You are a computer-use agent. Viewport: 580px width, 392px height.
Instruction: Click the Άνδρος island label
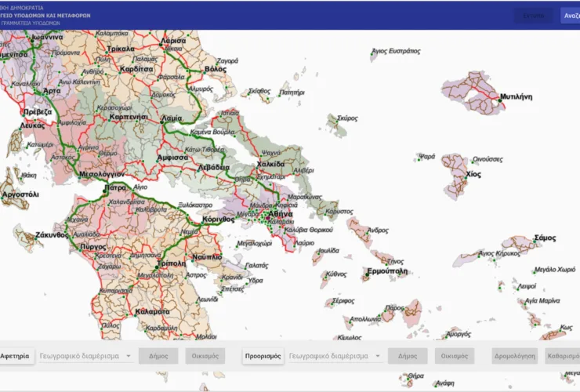pos(378,230)
